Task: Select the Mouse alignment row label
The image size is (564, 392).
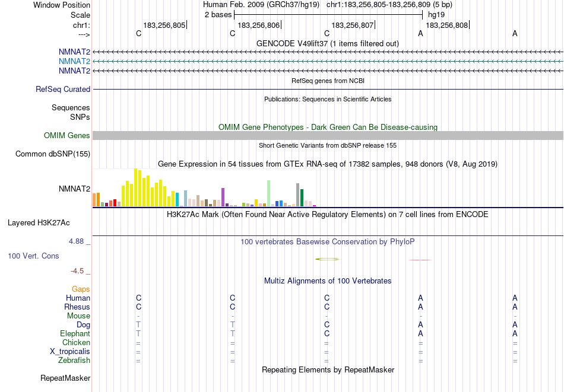Action: (x=78, y=316)
